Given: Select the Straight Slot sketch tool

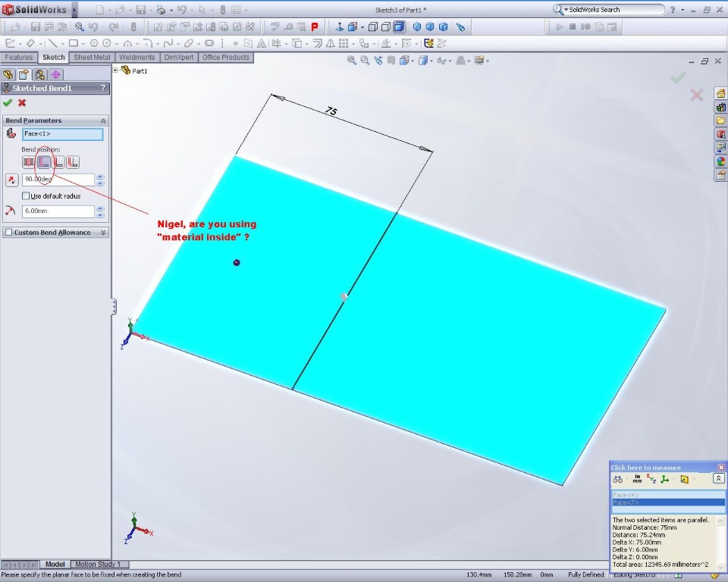Looking at the screenshot, I should pyautogui.click(x=209, y=43).
